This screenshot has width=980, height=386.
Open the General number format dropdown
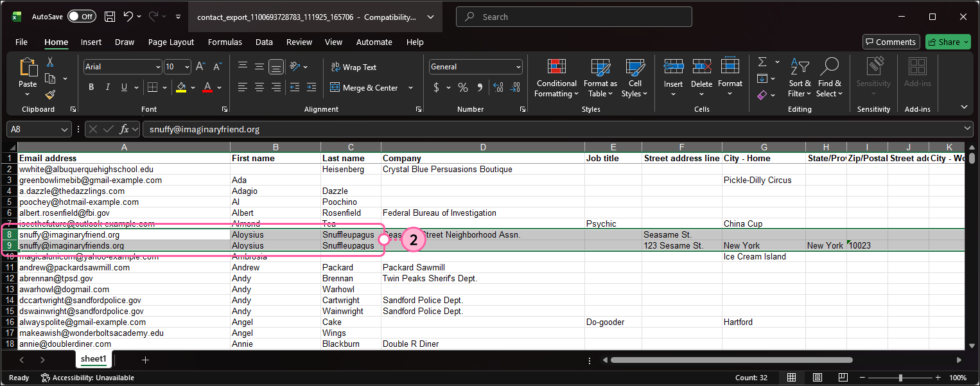[518, 66]
